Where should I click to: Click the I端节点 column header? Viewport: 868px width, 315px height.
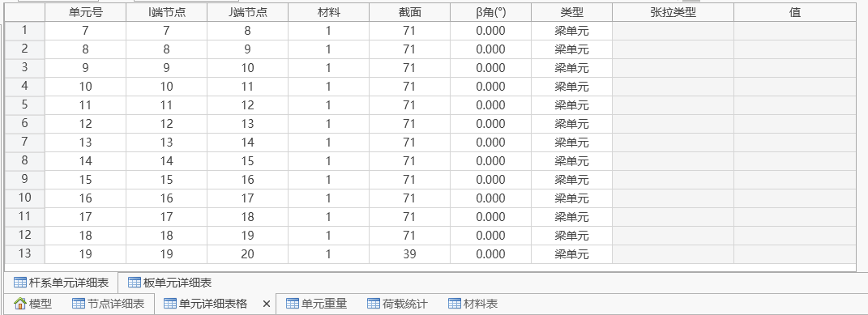coord(167,13)
